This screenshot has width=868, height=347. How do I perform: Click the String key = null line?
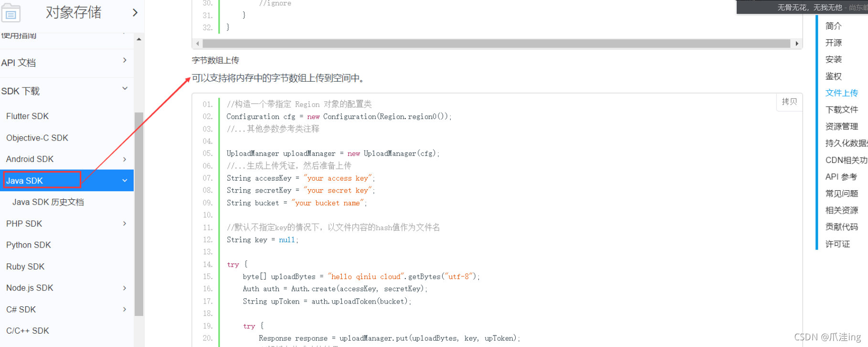262,240
